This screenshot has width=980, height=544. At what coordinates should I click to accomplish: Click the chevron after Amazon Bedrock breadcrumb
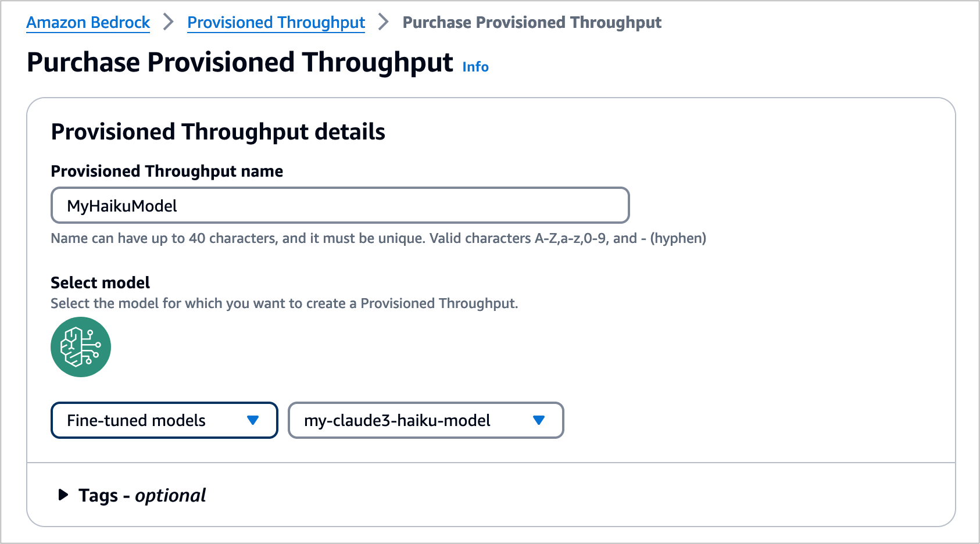pos(169,22)
